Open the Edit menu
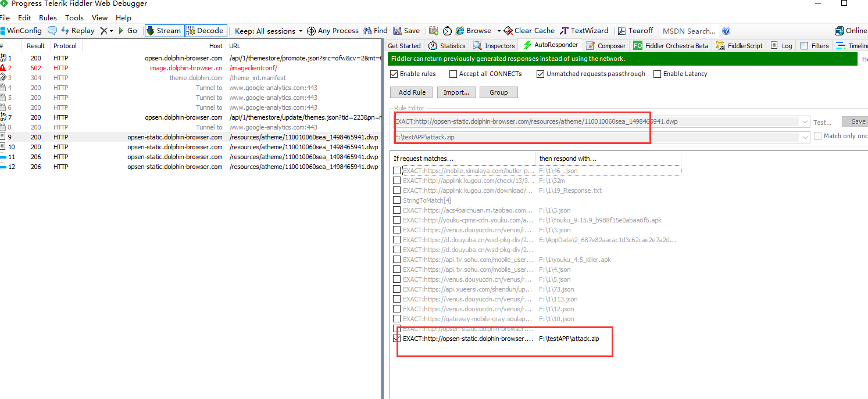Image resolution: width=868 pixels, height=399 pixels. coord(24,18)
